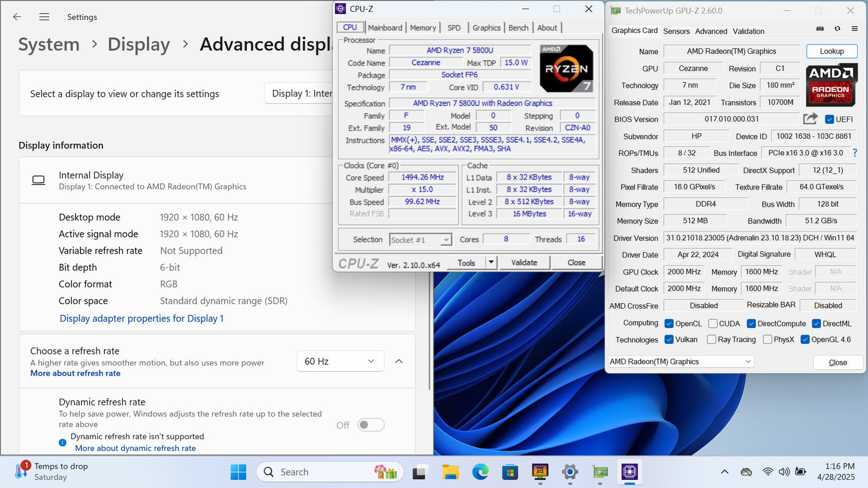The image size is (868, 488).
Task: Open the GPU-Z graphics card selector dropdown
Action: click(681, 362)
